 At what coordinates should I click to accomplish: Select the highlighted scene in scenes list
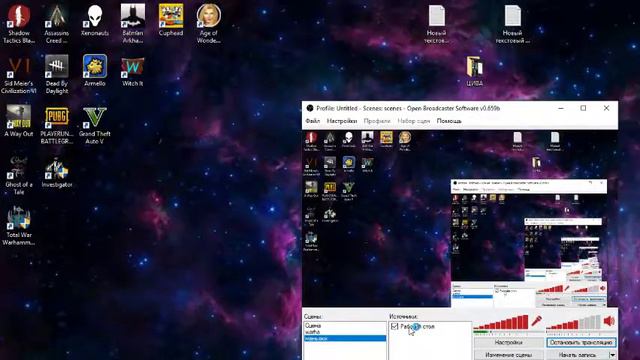[345, 338]
